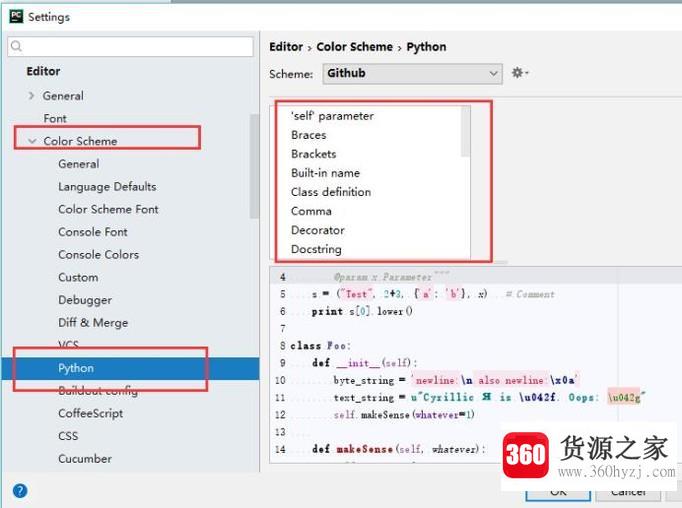Open Console Colors settings
682x508 pixels.
point(99,254)
